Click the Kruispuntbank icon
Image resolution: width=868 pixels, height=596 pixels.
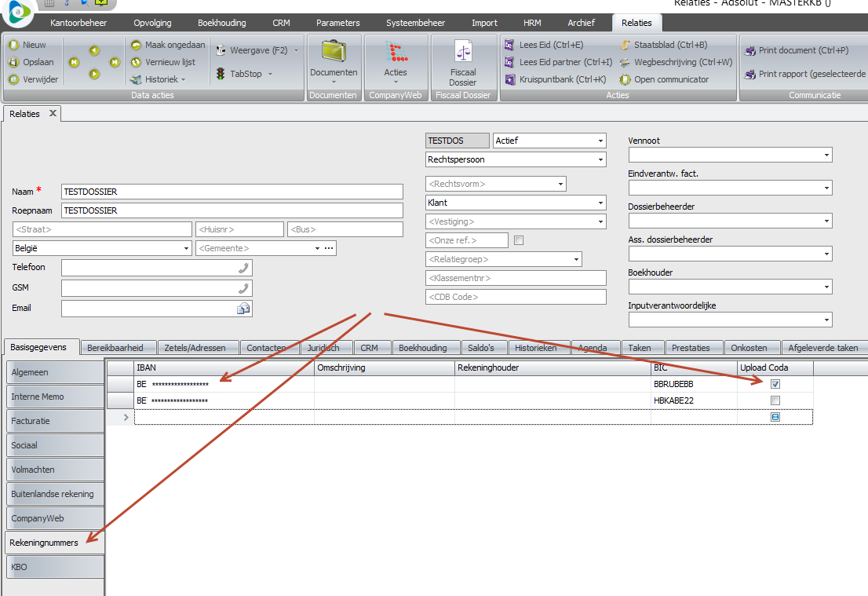509,79
